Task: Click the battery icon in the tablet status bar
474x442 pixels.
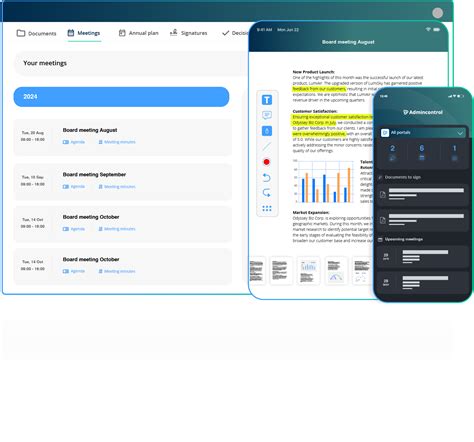Action: tap(436, 29)
